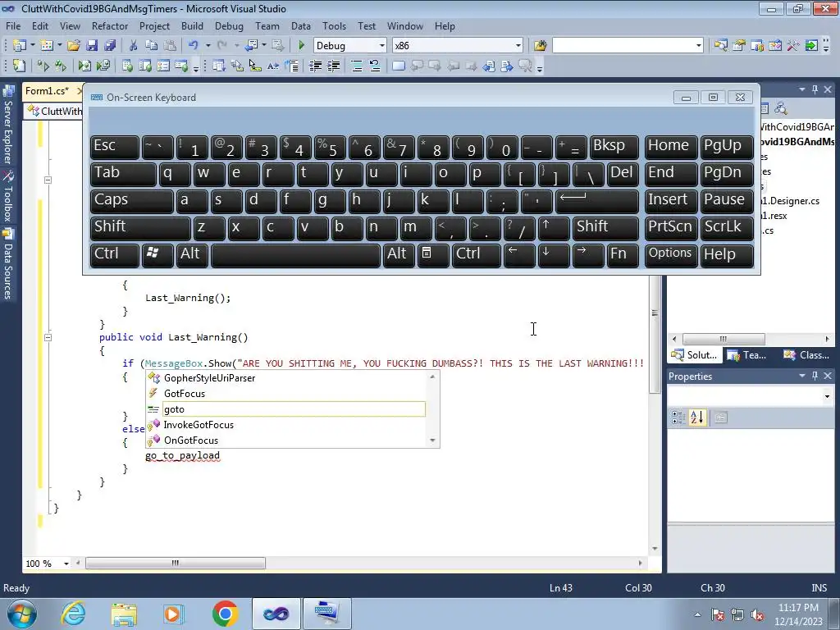The height and width of the screenshot is (630, 840).
Task: Toggle right Shift key on On-Screen Keyboard
Action: click(x=606, y=227)
